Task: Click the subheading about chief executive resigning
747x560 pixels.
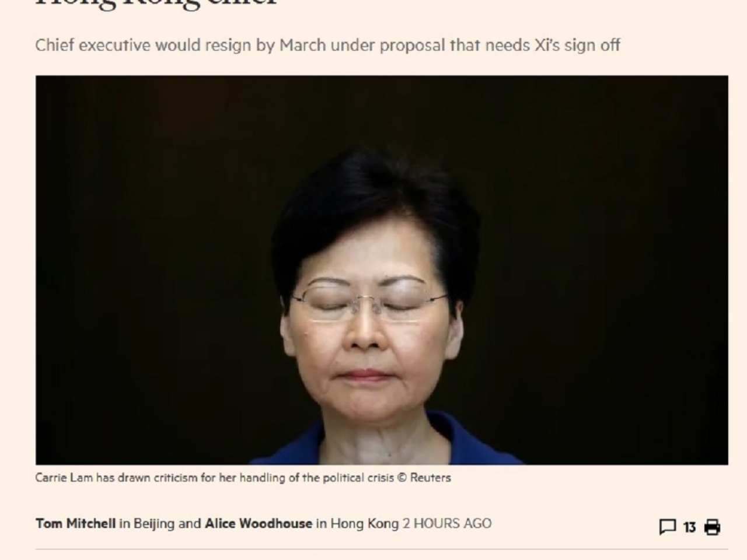Action: click(327, 45)
